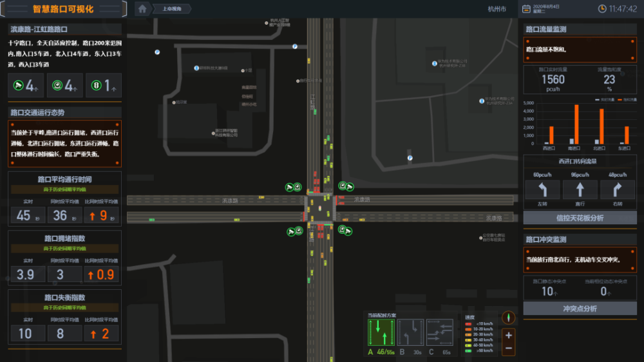Toggle the 饱和流量 chart legend
Image resolution: width=644 pixels, height=362 pixels.
627,99
